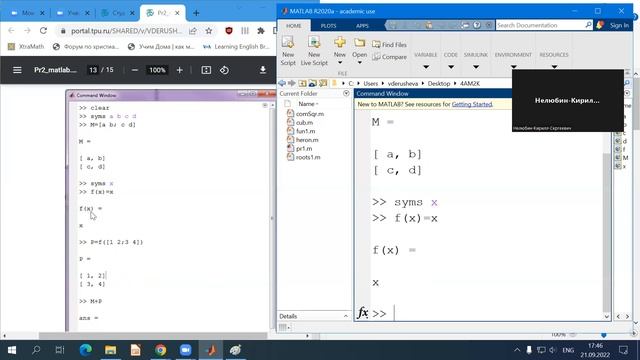
Task: Click the share icon in Chrome address bar
Action: (193, 31)
